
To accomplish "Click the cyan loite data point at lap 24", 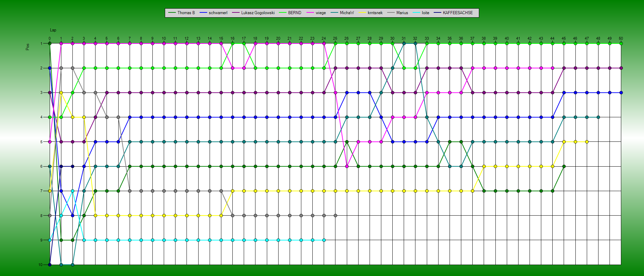I will pos(324,240).
